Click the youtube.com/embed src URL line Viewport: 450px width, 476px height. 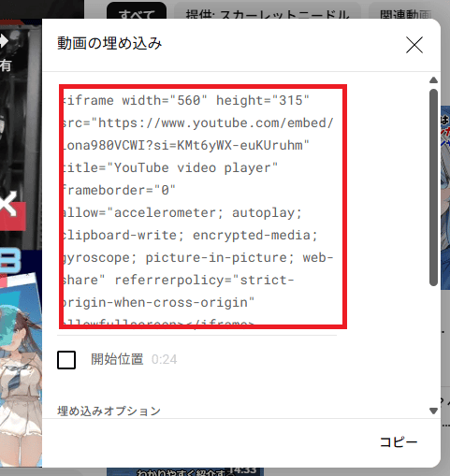point(197,123)
